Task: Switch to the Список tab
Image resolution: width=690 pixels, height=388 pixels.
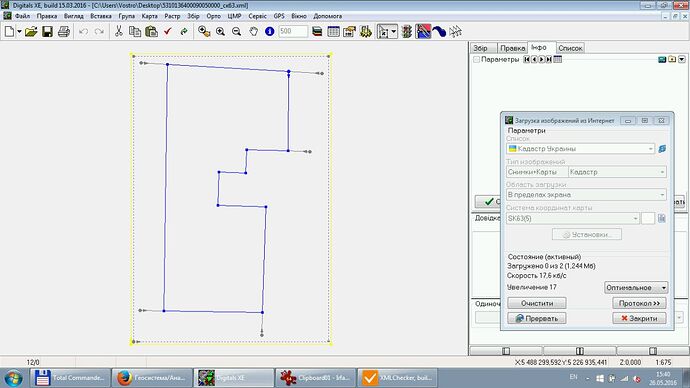Action: coord(570,48)
